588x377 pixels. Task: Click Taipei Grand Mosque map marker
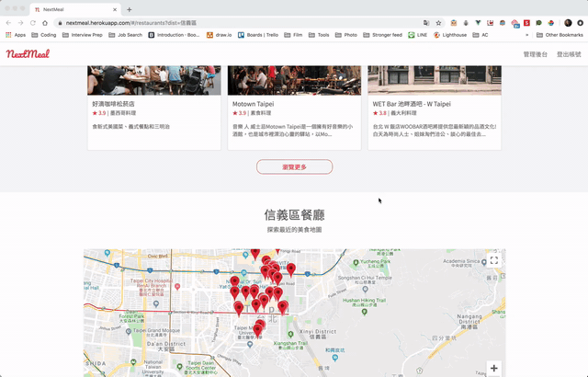[x=129, y=331]
